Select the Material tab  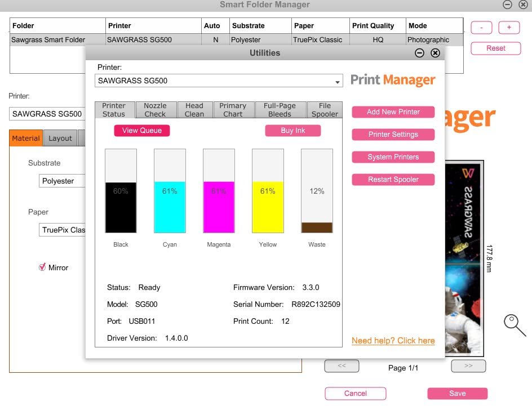[x=26, y=138]
